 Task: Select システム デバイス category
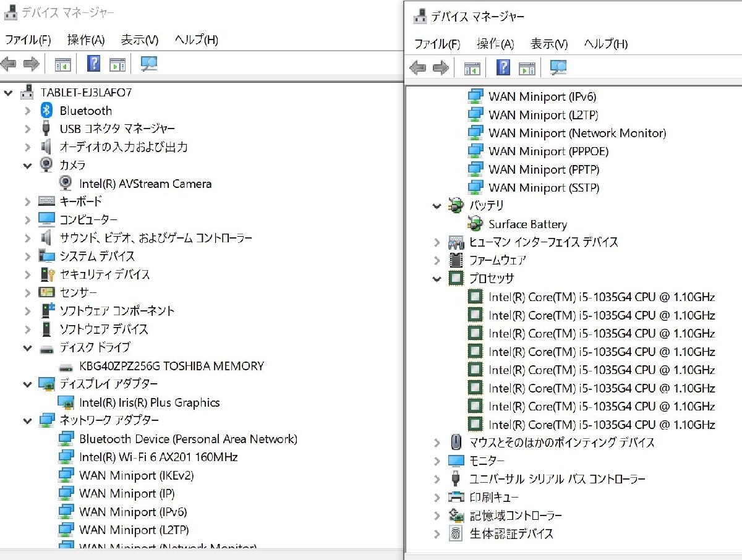pos(96,256)
